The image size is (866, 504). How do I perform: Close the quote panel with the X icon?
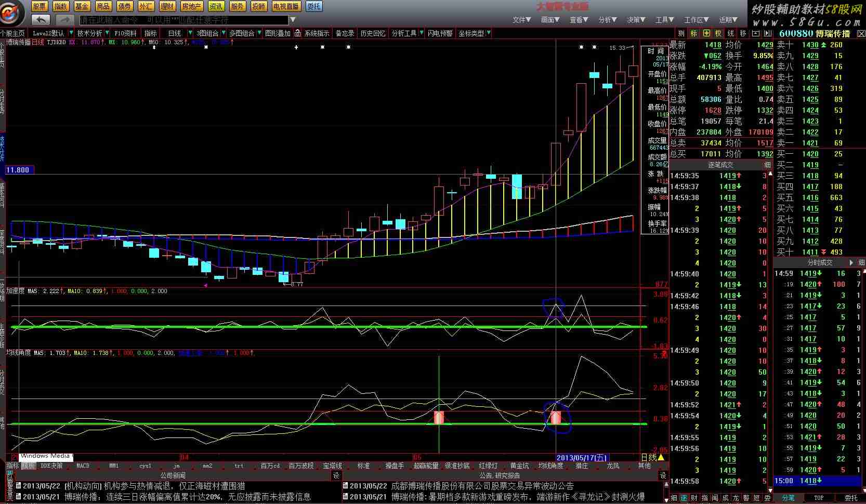click(x=861, y=33)
